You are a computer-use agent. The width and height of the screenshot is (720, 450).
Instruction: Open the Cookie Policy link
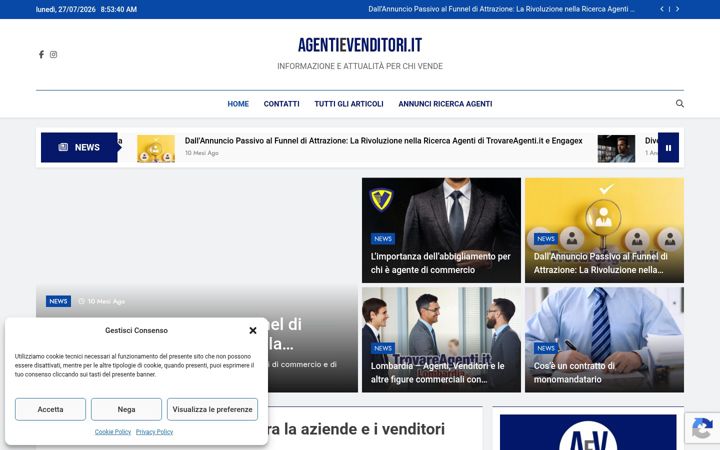pos(113,432)
